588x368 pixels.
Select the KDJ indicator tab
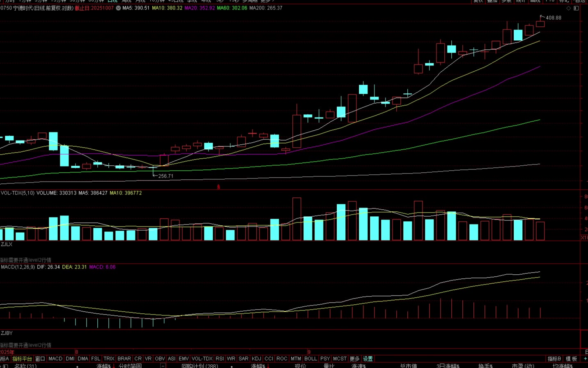click(256, 359)
